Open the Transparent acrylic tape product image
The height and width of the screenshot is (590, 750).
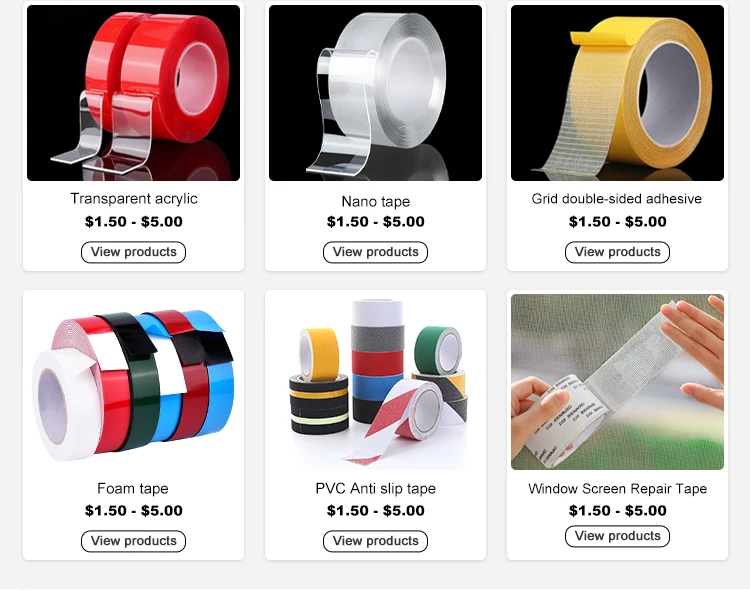[133, 93]
